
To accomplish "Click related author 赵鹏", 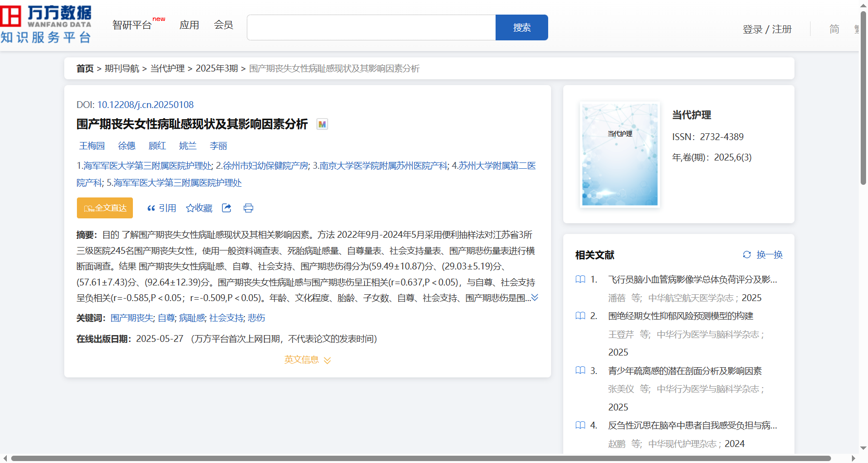I will coord(616,444).
